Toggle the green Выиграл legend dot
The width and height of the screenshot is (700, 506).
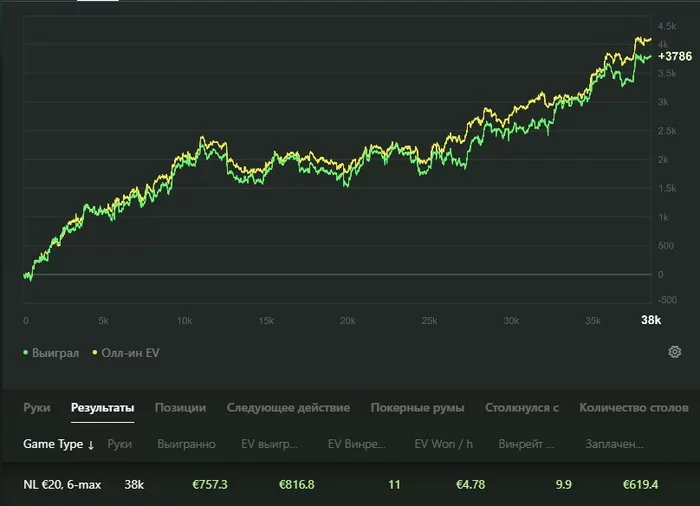pyautogui.click(x=26, y=353)
